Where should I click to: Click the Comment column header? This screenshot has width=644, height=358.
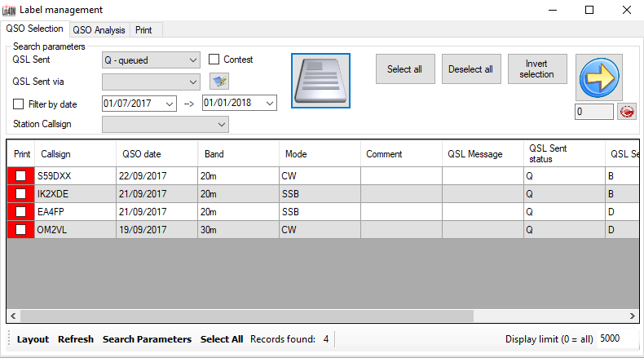click(x=401, y=154)
